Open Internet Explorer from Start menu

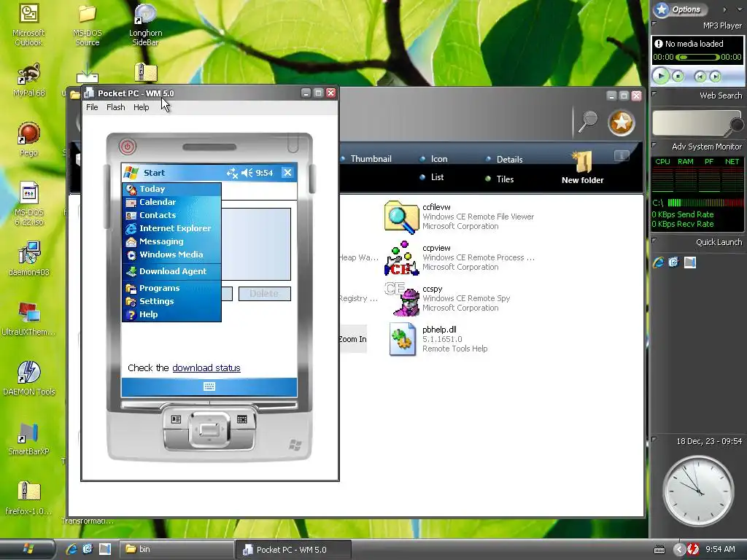(x=172, y=228)
